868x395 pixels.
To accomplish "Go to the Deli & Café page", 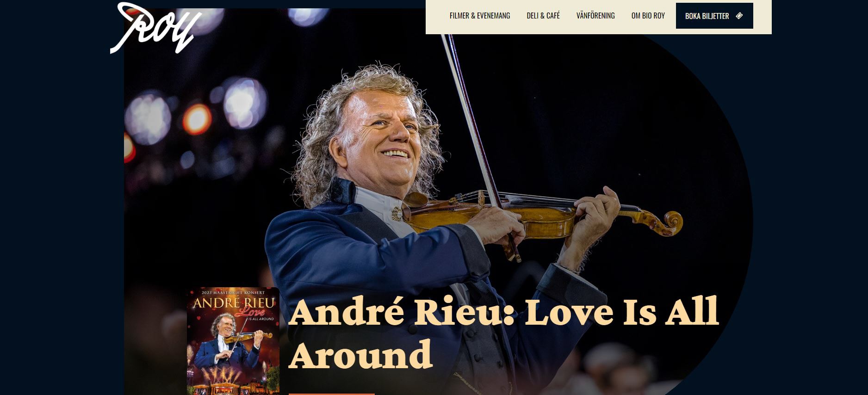I will click(x=543, y=16).
